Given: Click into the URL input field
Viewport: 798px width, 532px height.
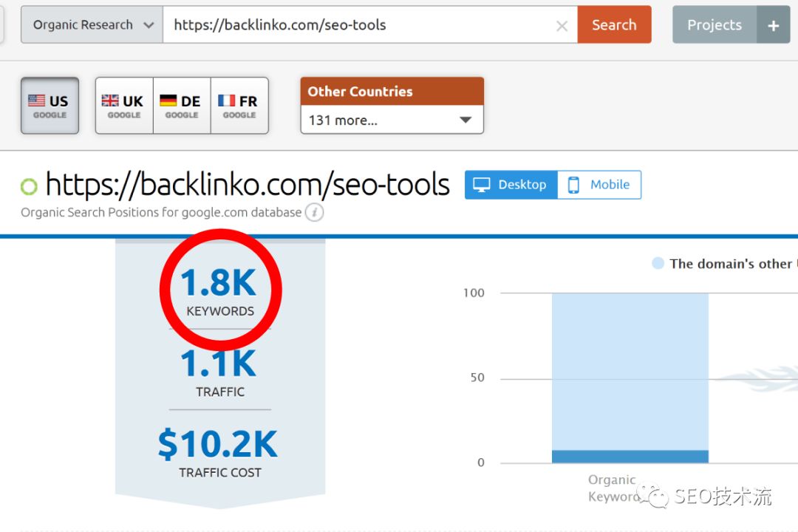Looking at the screenshot, I should tap(355, 25).
